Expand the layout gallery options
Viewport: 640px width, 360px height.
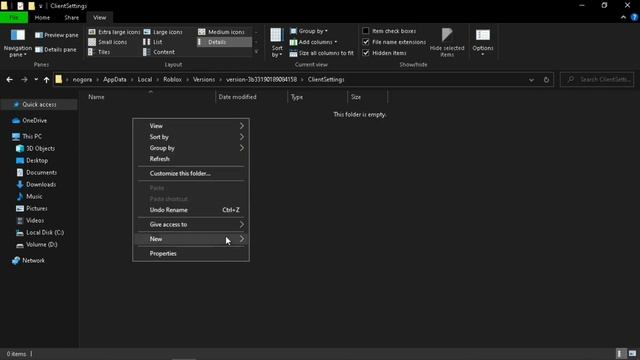click(x=256, y=52)
